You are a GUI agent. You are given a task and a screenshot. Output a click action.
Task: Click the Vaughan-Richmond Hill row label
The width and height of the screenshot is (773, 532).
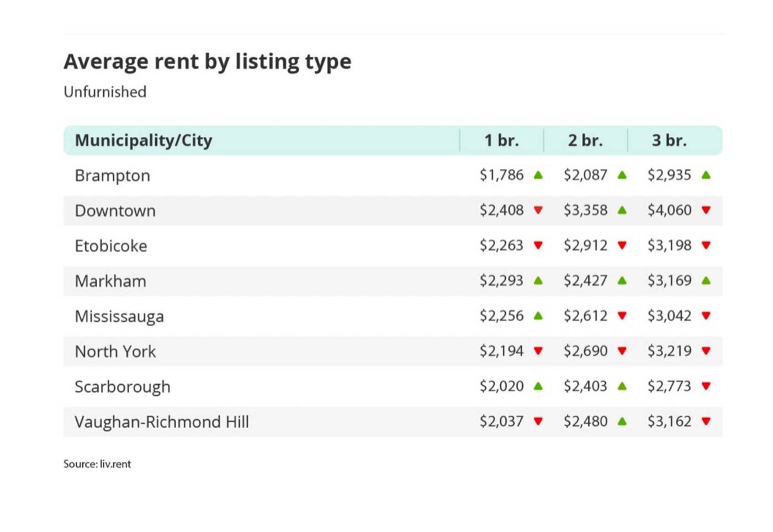pos(162,422)
